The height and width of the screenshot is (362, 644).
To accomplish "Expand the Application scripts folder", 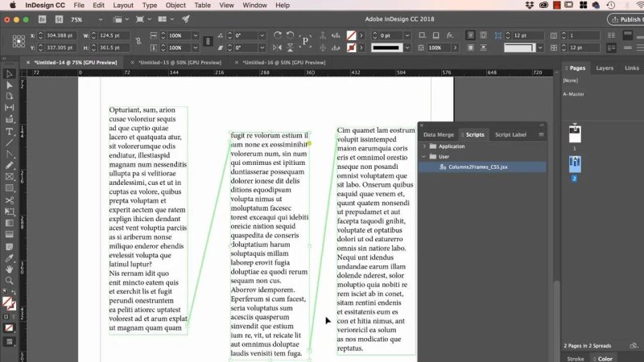I will click(424, 146).
